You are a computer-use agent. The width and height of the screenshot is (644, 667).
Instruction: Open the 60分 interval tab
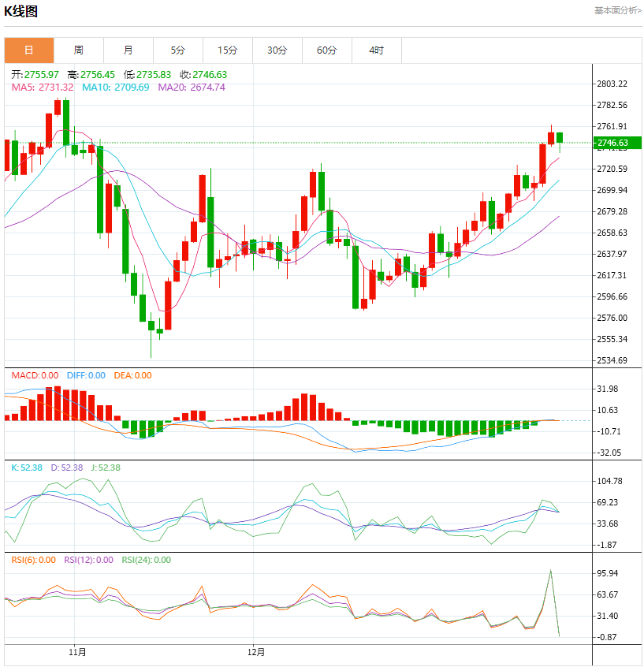click(327, 50)
